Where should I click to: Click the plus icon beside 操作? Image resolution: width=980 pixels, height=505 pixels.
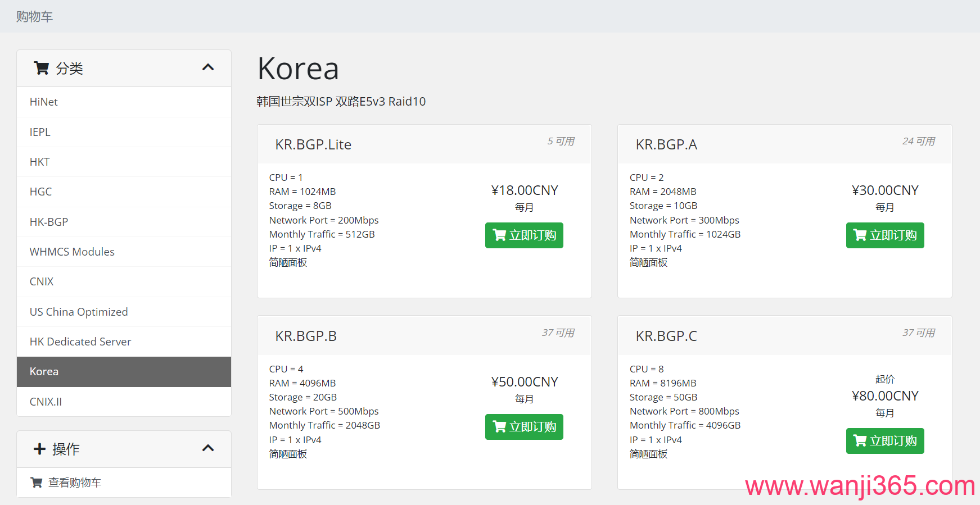tap(39, 449)
